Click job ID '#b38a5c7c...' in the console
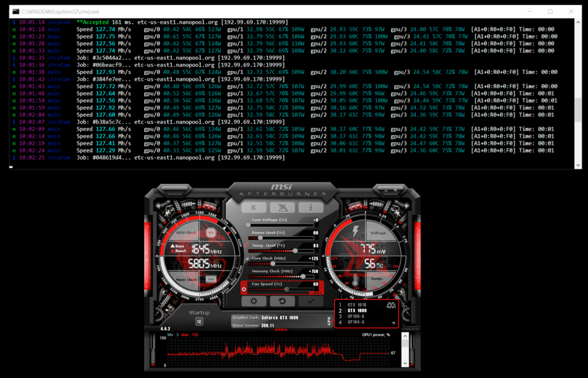 112,122
